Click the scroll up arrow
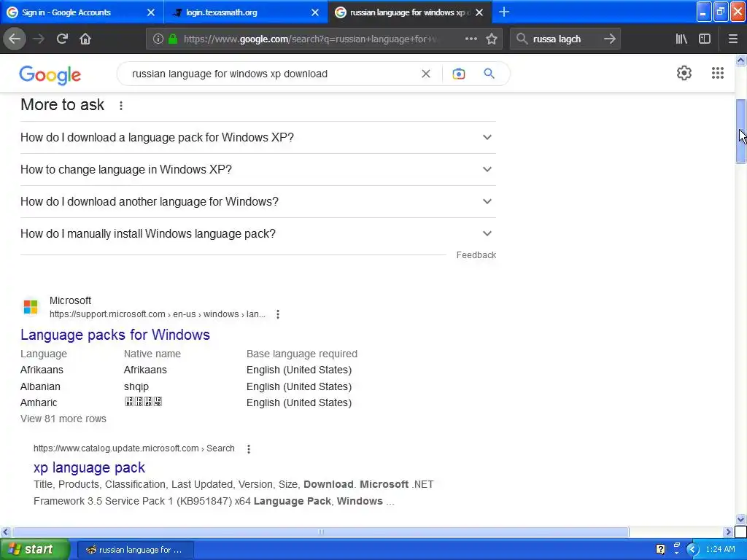747x560 pixels. pos(740,60)
